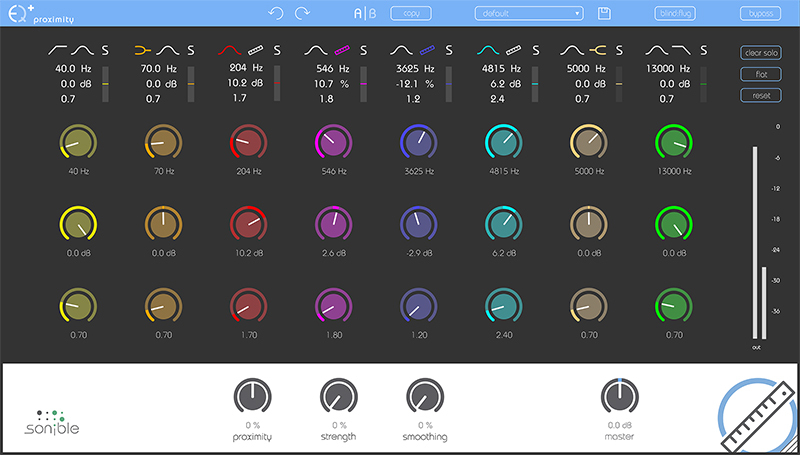
Task: Click the clear solo button
Action: pyautogui.click(x=760, y=52)
